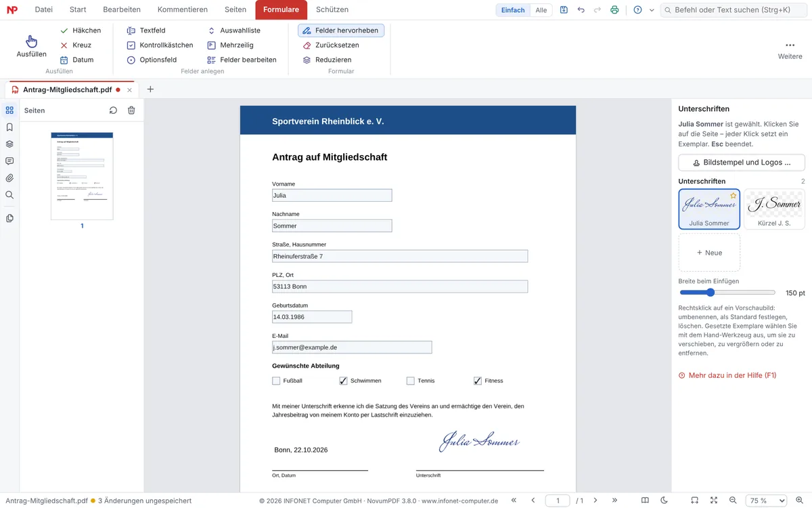Switch to the Start tab

click(78, 9)
